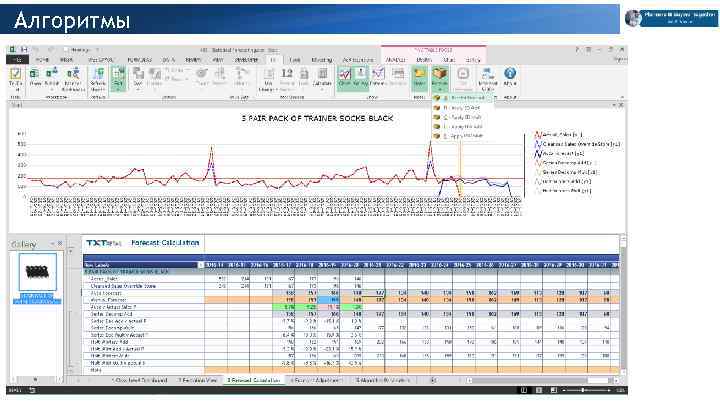Open the dark File tab
The image size is (720, 405).
click(x=17, y=60)
